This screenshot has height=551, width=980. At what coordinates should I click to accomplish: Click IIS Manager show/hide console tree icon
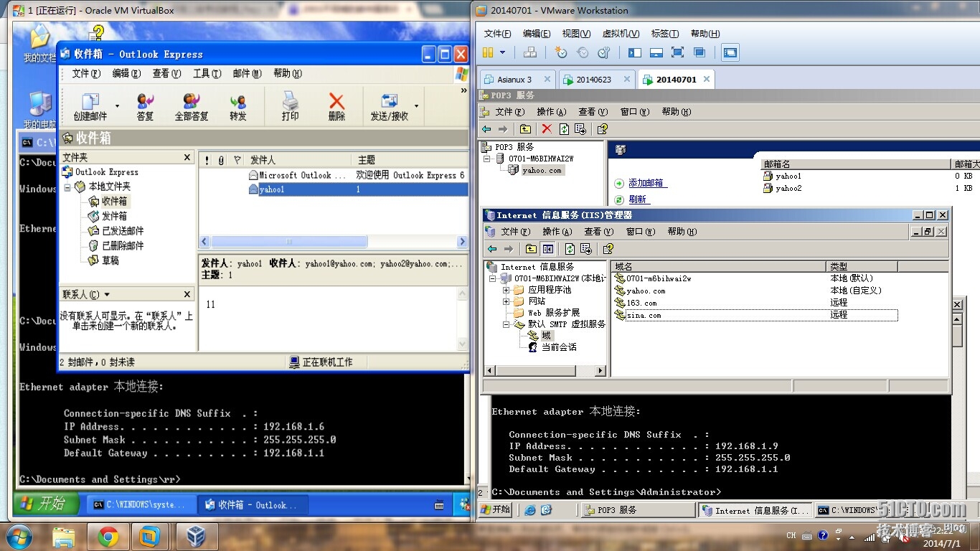click(548, 249)
